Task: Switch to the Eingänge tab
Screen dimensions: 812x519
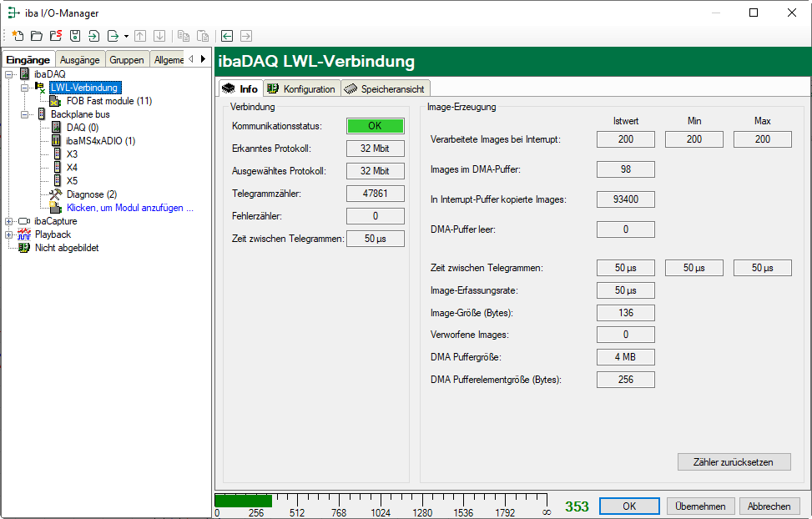Action: pos(28,59)
